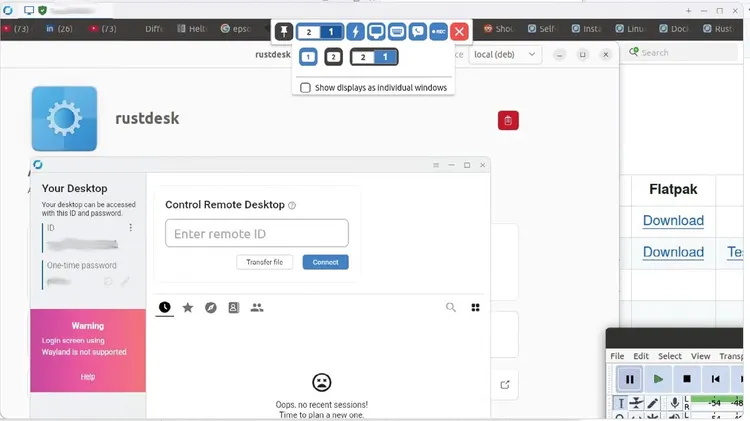Switch to the LinkedIn (26) browser tab

coord(58,29)
